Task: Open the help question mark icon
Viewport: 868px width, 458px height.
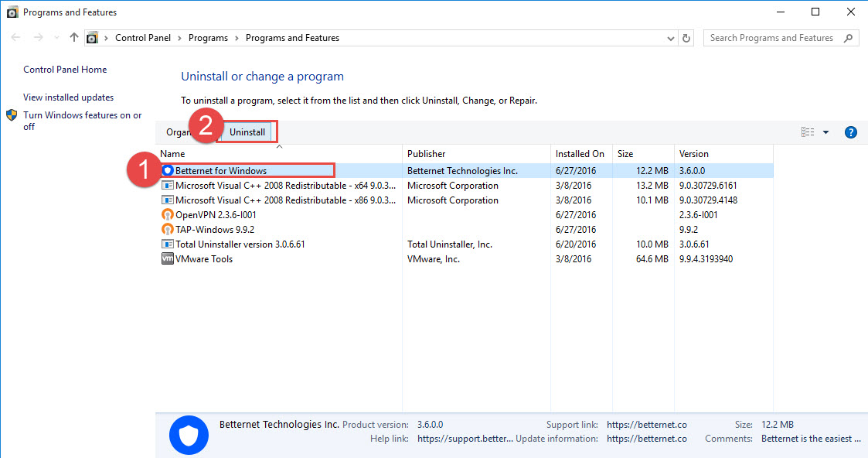Action: pyautogui.click(x=851, y=132)
